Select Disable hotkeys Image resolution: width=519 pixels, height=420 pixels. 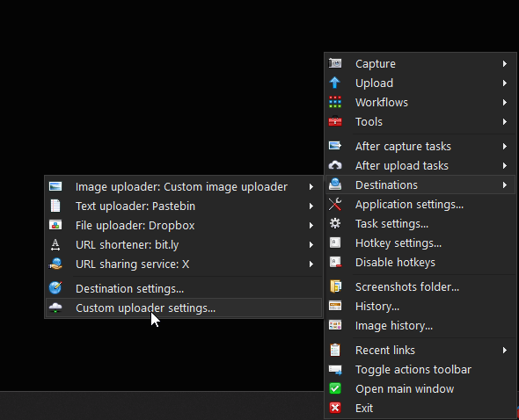coord(420,263)
